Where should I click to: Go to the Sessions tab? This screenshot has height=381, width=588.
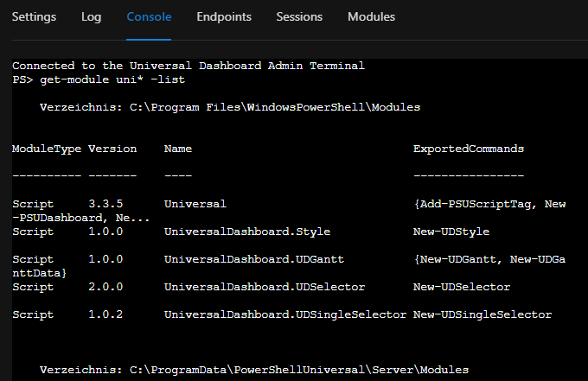[299, 17]
